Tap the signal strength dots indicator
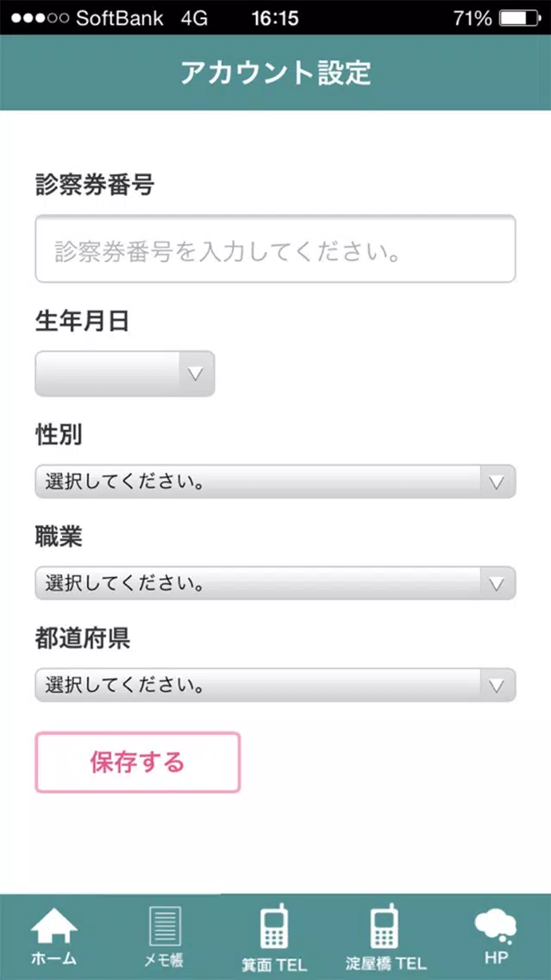551x980 pixels. coord(40,19)
